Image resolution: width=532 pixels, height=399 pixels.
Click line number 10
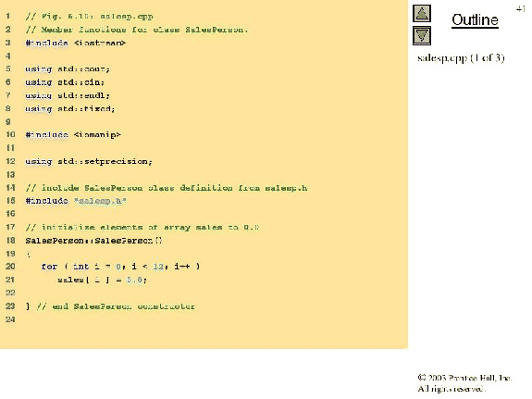coord(10,134)
